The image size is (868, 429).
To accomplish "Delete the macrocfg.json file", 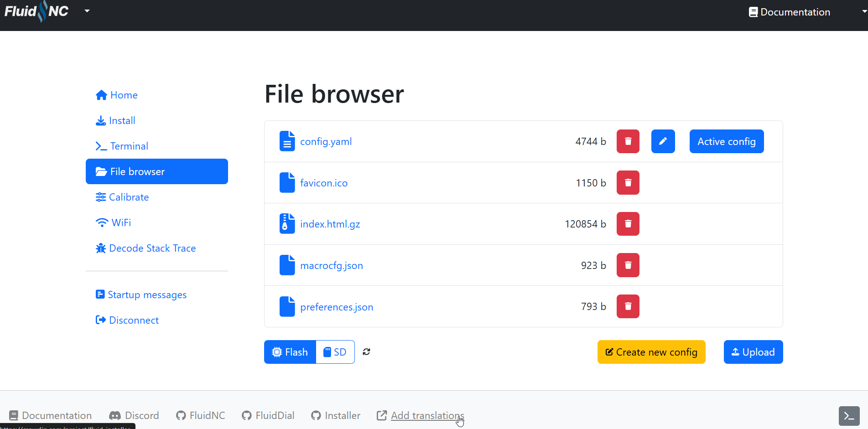I will coord(628,265).
